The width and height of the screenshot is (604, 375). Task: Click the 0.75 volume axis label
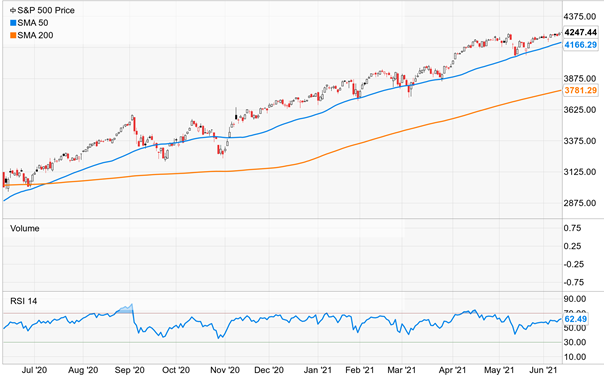(572, 228)
